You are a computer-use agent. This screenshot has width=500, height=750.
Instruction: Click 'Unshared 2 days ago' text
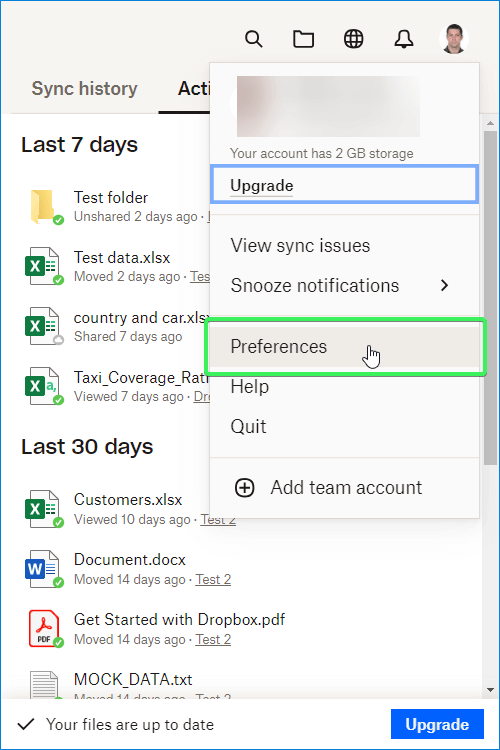click(135, 217)
